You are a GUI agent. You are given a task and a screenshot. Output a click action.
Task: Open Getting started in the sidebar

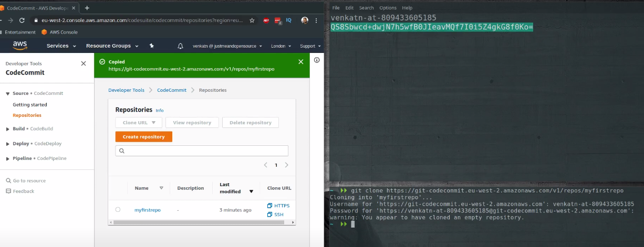(30, 105)
